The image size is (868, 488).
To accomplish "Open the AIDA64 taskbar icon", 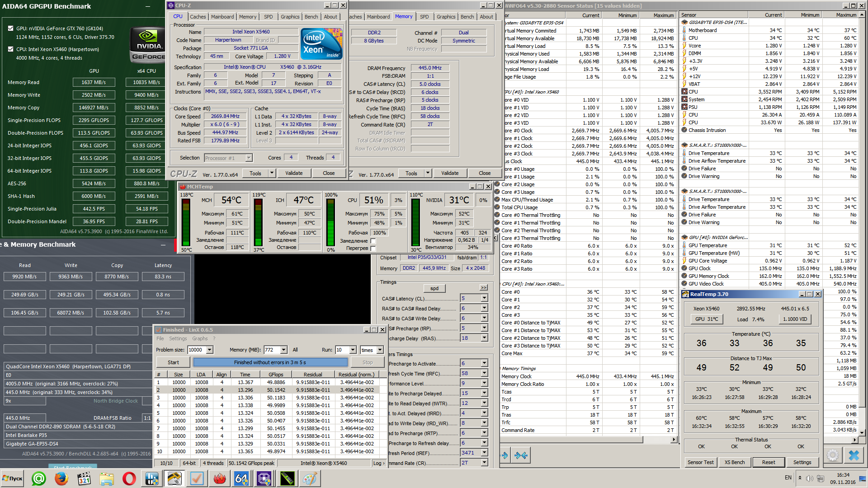I will coord(241,479).
